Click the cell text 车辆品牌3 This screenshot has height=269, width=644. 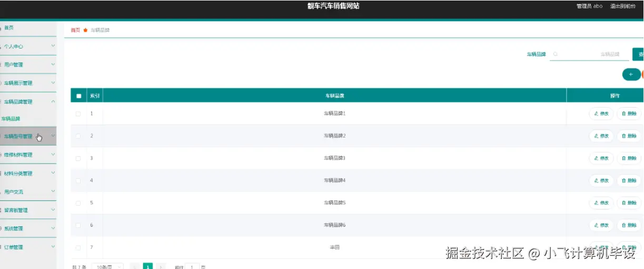click(x=334, y=158)
